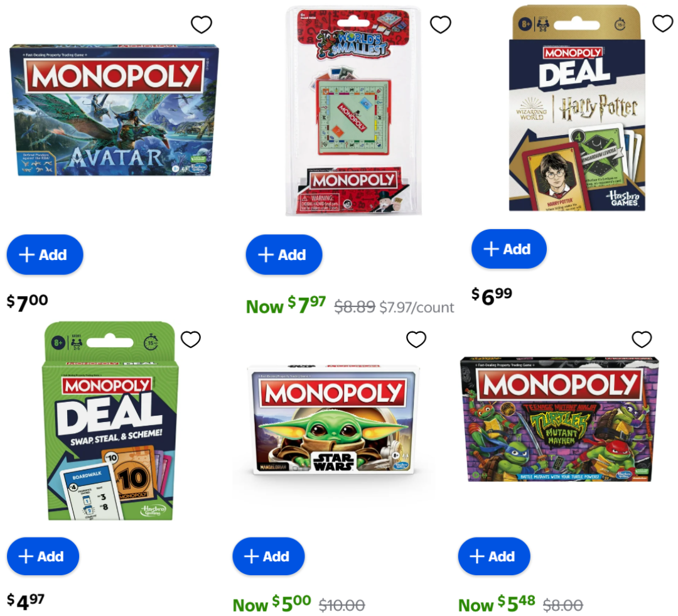Add green Monopoly Deal to cart
678x616 pixels.
tap(43, 556)
